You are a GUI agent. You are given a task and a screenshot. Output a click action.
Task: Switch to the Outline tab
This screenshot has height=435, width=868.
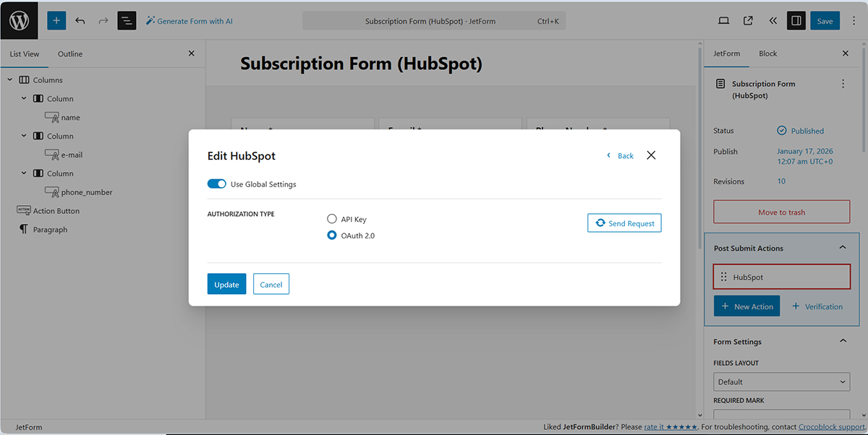(70, 54)
